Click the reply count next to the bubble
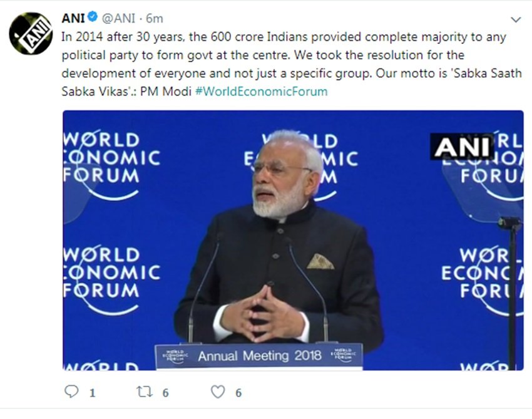Image resolution: width=532 pixels, height=419 pixels. pyautogui.click(x=92, y=393)
